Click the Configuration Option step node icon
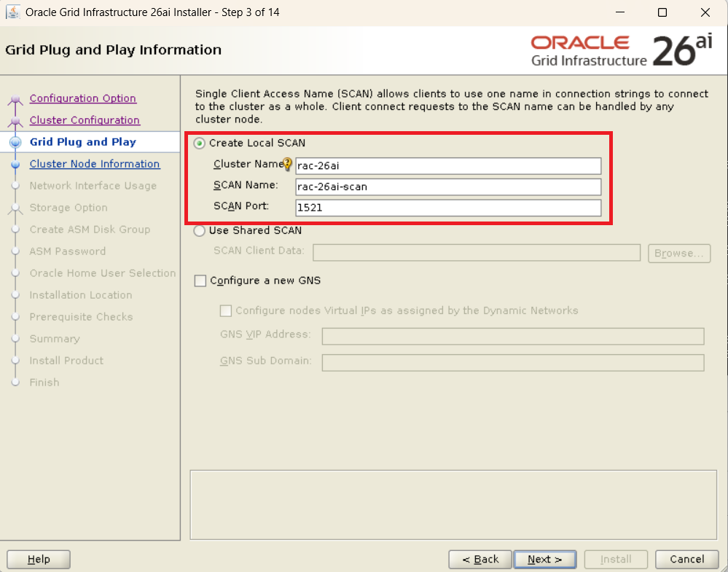This screenshot has width=728, height=572. [x=15, y=100]
